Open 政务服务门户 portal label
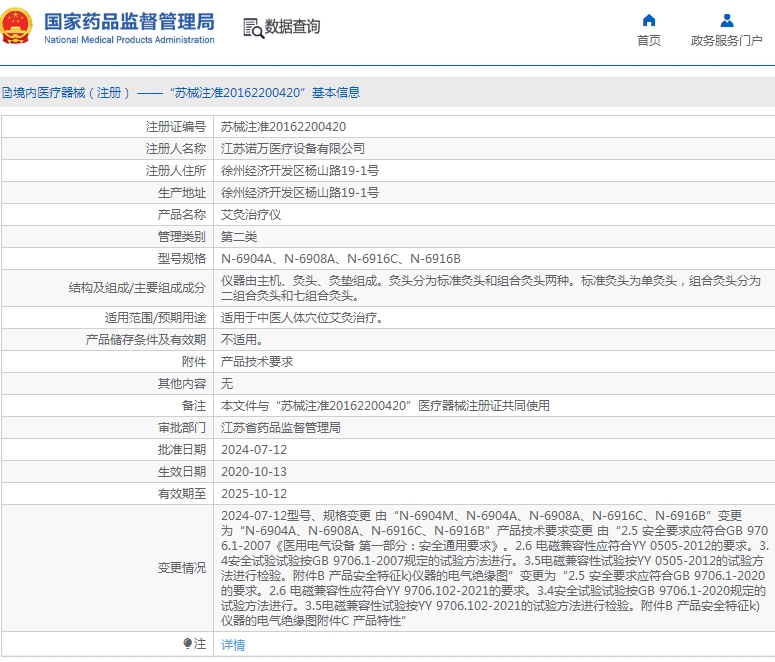 click(727, 41)
